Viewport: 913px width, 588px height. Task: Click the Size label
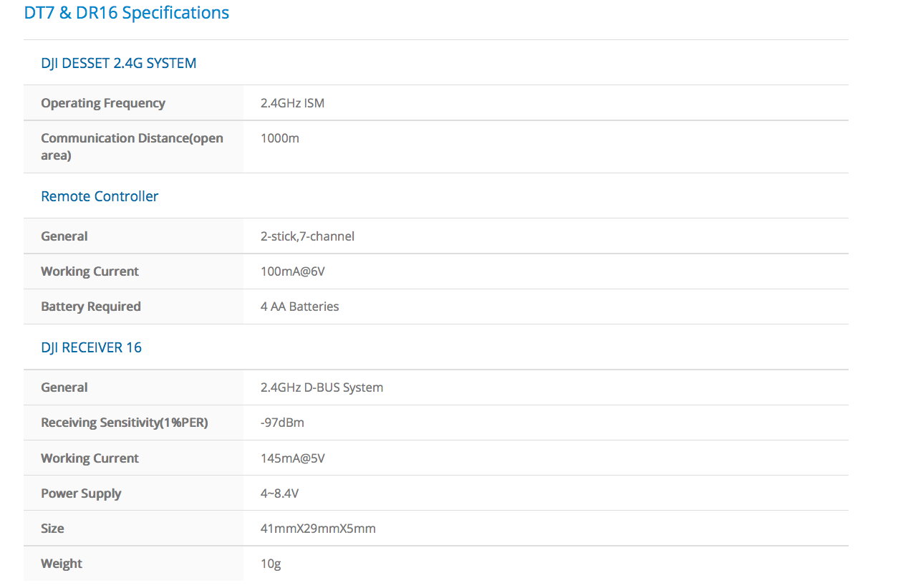(53, 529)
